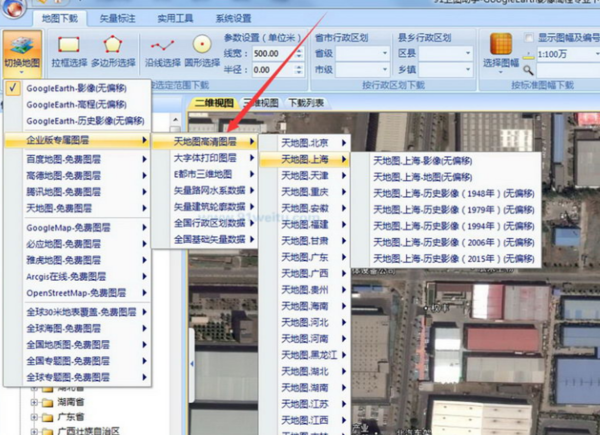Select 天地图.上海-历史影像(1948年) layer

point(446,194)
